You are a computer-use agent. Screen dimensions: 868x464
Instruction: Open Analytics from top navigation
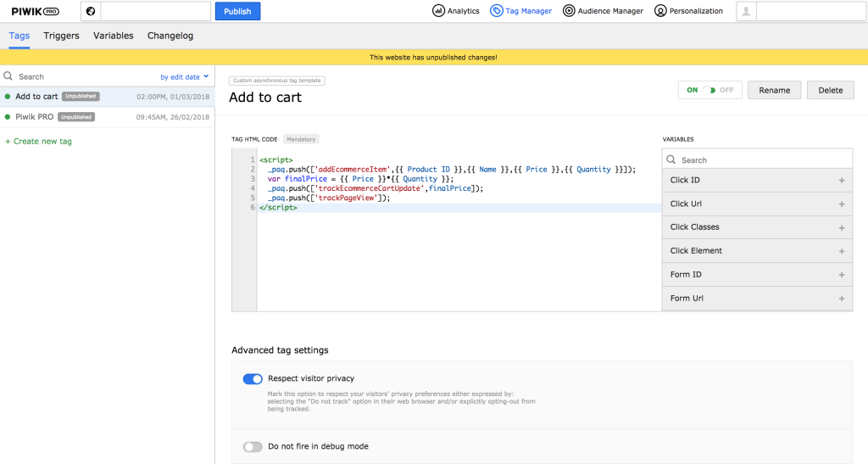pos(456,10)
